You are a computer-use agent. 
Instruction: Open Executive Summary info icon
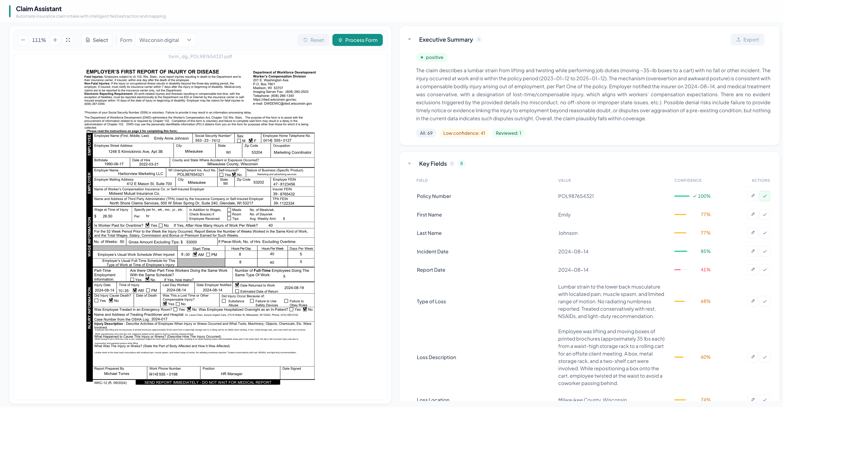tap(479, 40)
